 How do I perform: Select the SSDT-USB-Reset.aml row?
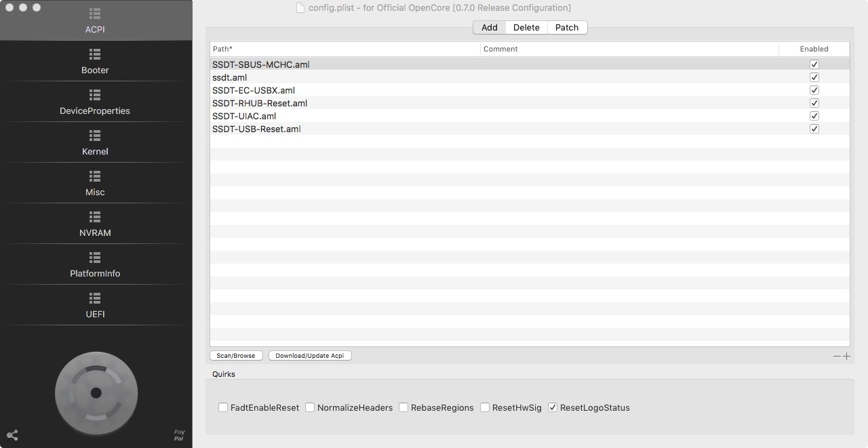(530, 129)
